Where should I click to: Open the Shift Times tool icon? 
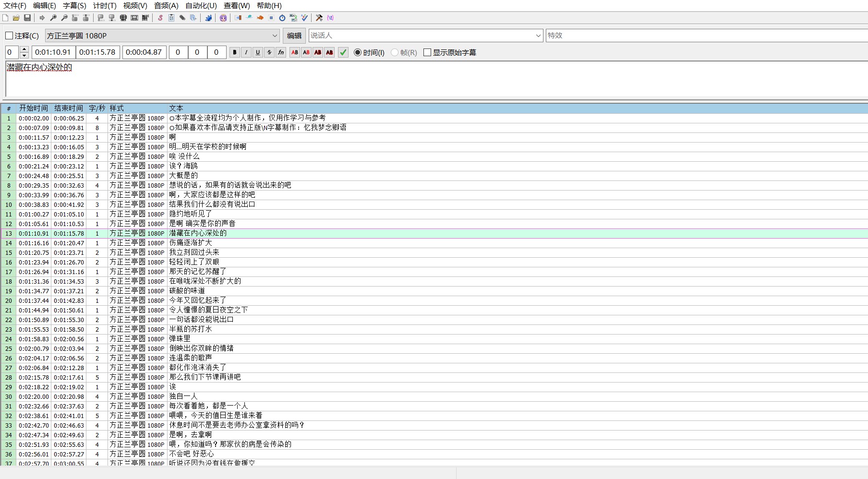point(238,18)
